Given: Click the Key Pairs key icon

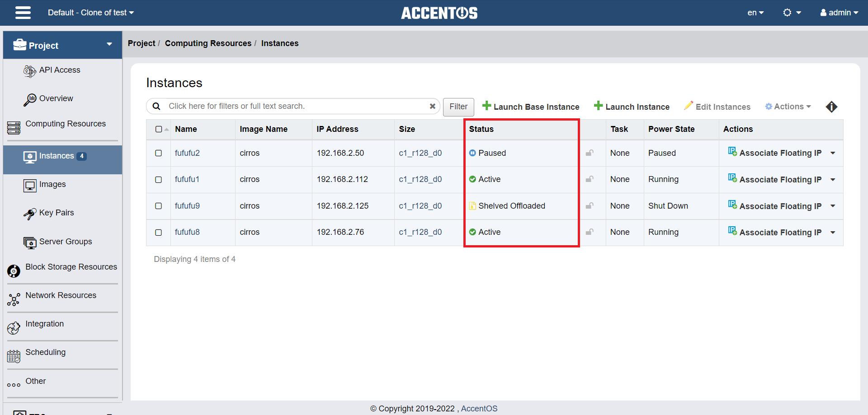Looking at the screenshot, I should [x=30, y=214].
